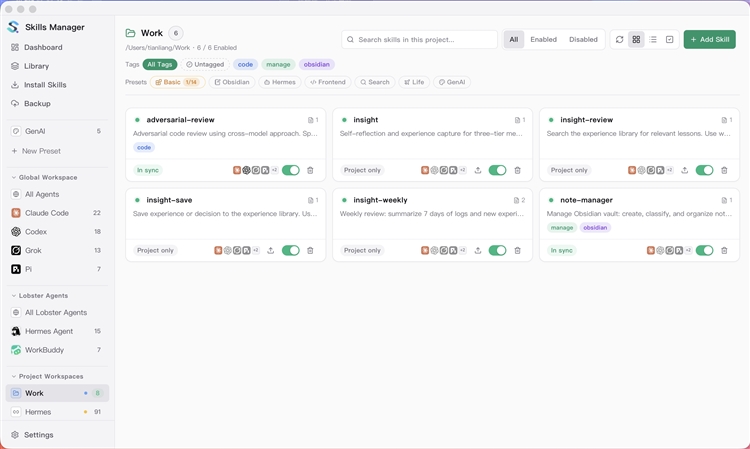Toggle insight-save skill switch

coord(290,251)
